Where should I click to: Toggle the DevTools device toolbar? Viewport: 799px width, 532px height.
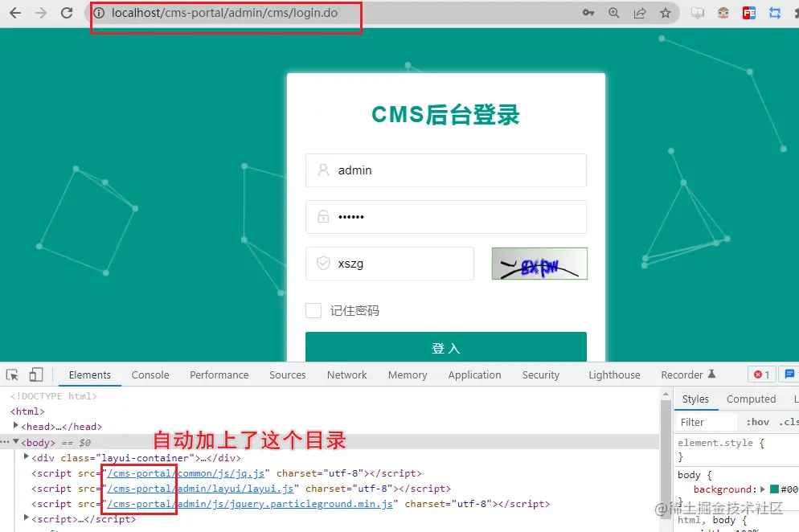click(35, 374)
